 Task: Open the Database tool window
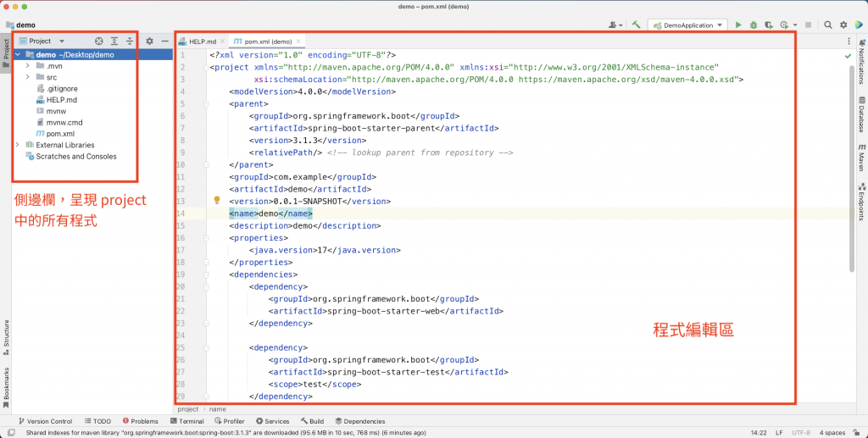click(x=862, y=114)
